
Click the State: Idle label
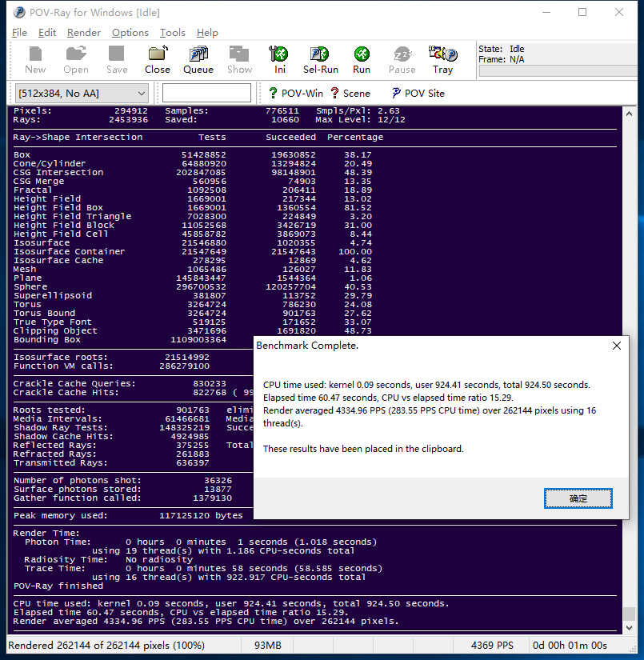click(x=502, y=49)
